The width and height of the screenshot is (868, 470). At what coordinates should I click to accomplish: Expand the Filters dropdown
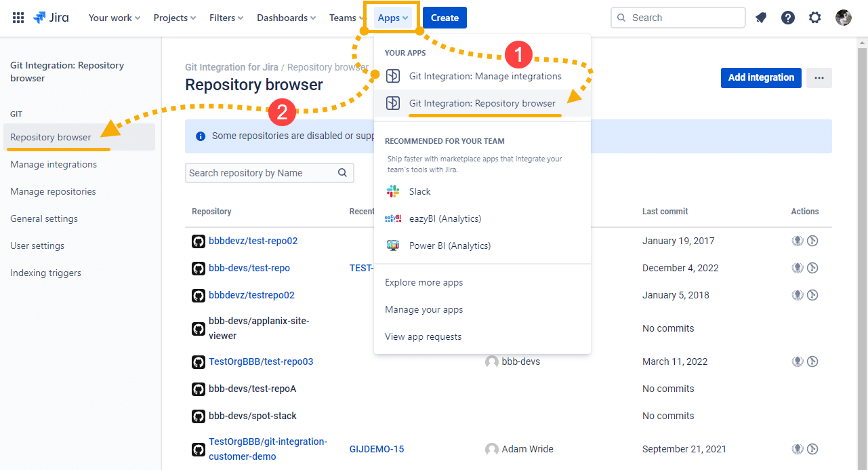coord(226,18)
